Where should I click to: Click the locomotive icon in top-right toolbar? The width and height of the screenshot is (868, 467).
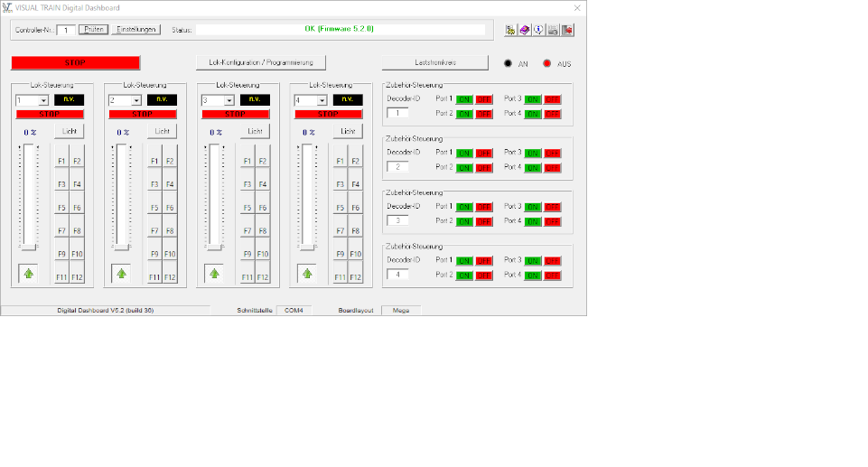point(510,30)
